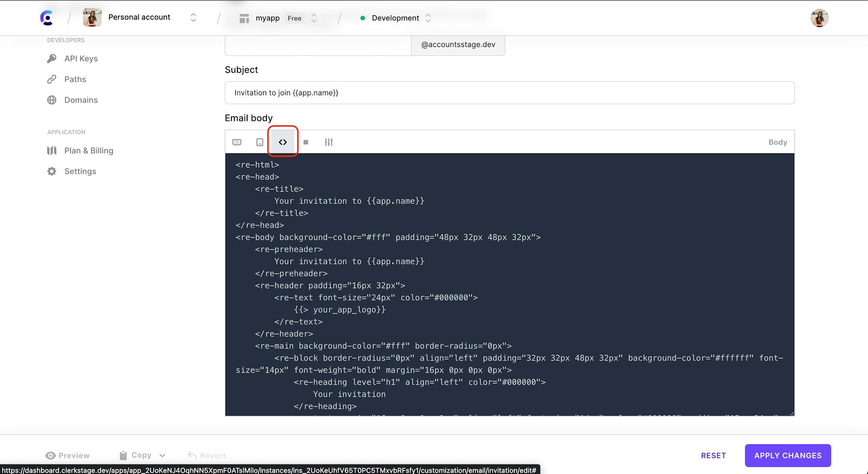The image size is (868, 474).
Task: Click the Reset button bottom right
Action: (x=713, y=455)
